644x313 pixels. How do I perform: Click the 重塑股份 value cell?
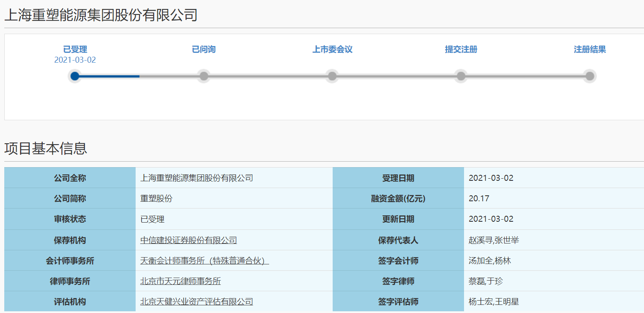point(234,198)
